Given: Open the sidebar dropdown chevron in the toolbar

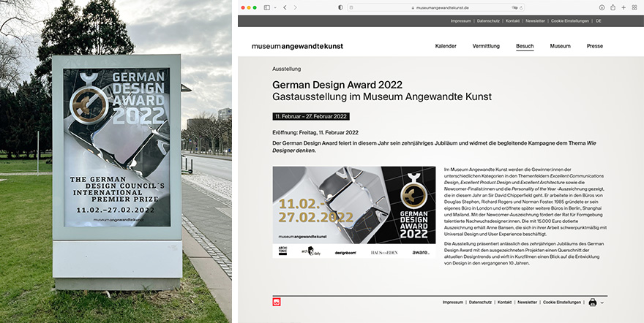Looking at the screenshot, I should [275, 8].
